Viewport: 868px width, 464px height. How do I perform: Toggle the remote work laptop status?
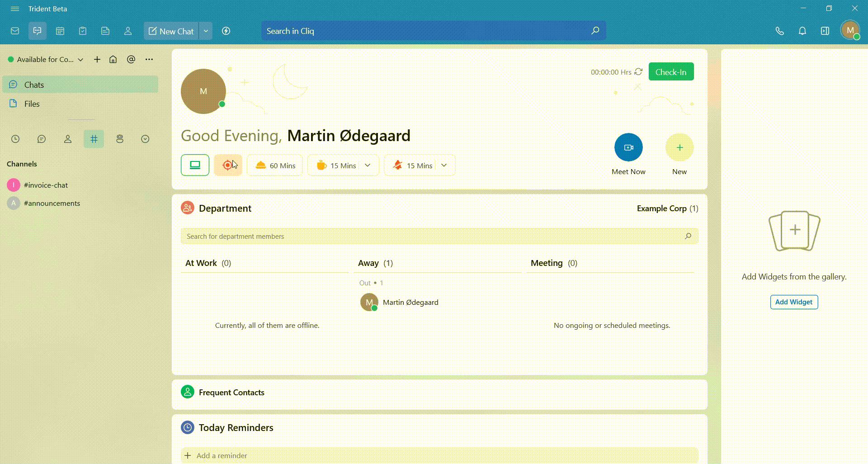(x=195, y=165)
